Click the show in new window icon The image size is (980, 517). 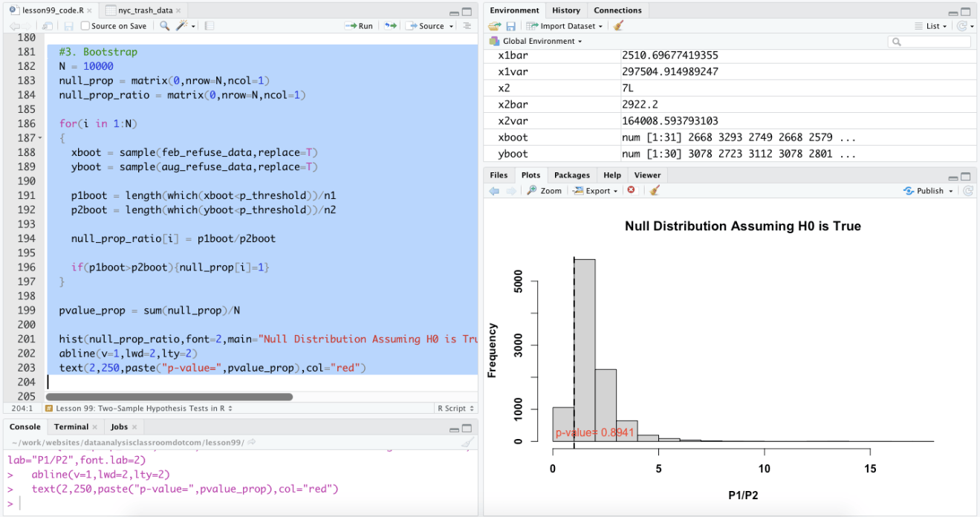[48, 26]
